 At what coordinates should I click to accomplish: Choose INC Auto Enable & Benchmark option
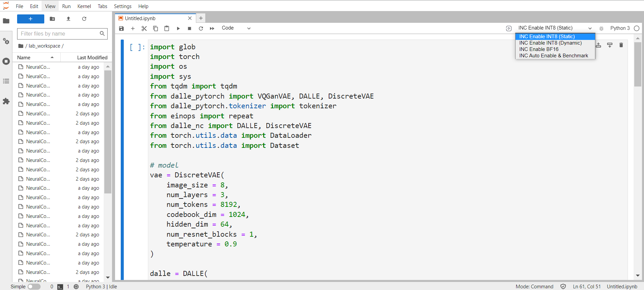point(553,56)
